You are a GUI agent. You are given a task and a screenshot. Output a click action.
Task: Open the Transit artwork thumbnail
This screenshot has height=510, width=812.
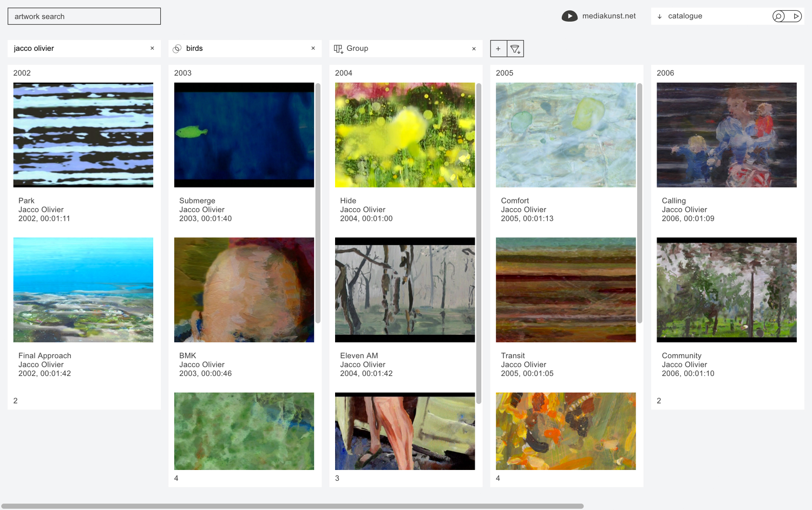point(566,290)
